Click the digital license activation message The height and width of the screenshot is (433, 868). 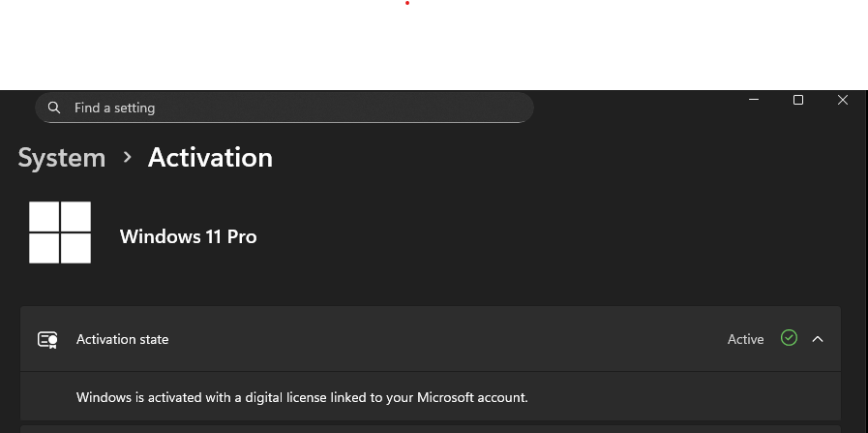pyautogui.click(x=302, y=397)
